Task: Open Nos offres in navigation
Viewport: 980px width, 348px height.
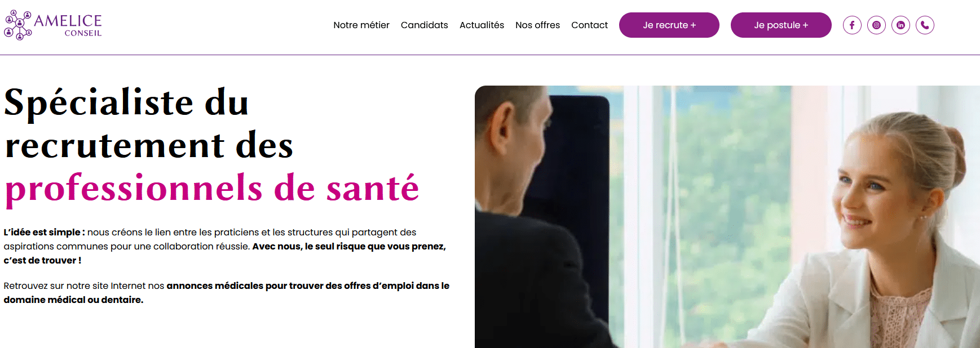Action: tap(537, 25)
